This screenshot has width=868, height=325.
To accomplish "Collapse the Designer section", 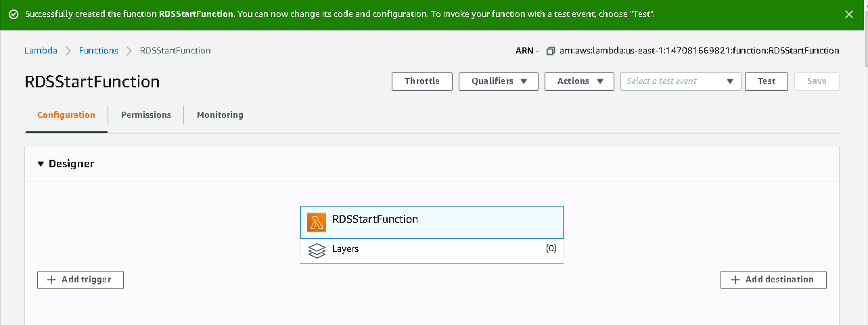I will 41,164.
